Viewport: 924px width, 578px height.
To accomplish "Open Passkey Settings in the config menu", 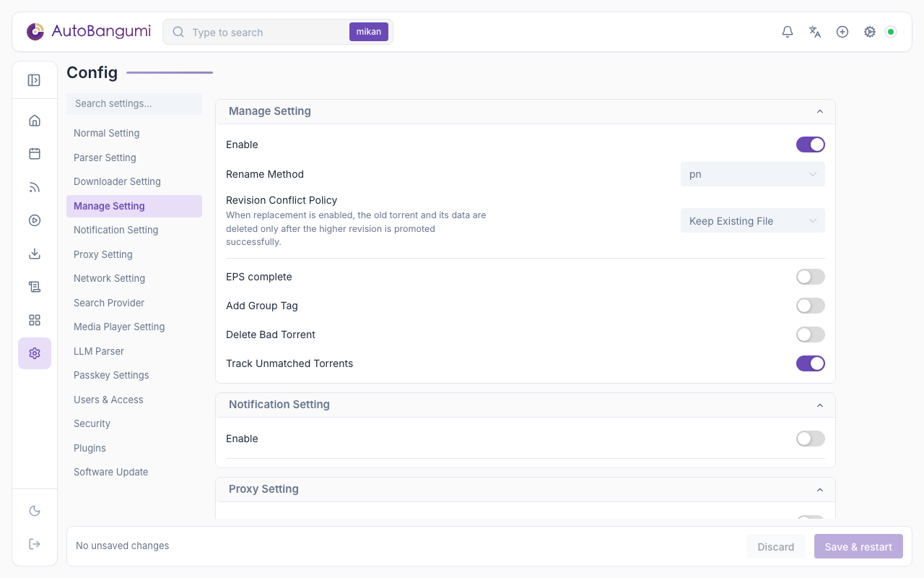I will pyautogui.click(x=134, y=375).
